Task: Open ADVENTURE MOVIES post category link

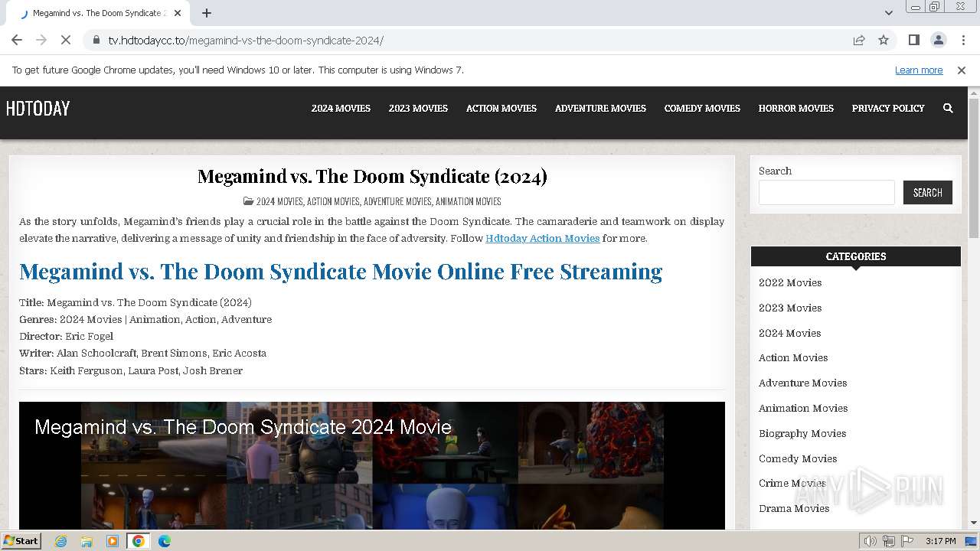Action: [397, 201]
